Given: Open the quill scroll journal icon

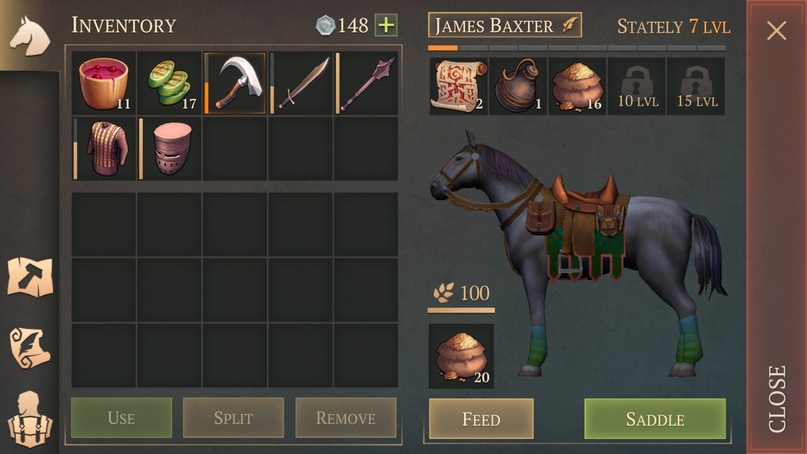Looking at the screenshot, I should (30, 348).
